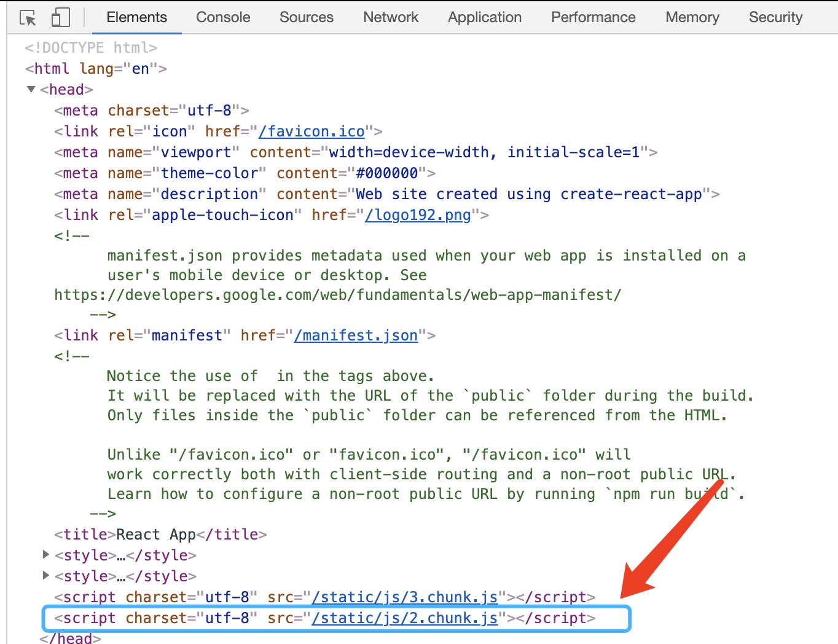The height and width of the screenshot is (644, 838).
Task: Click 'It will be replaced with' comment line
Action: (x=430, y=396)
